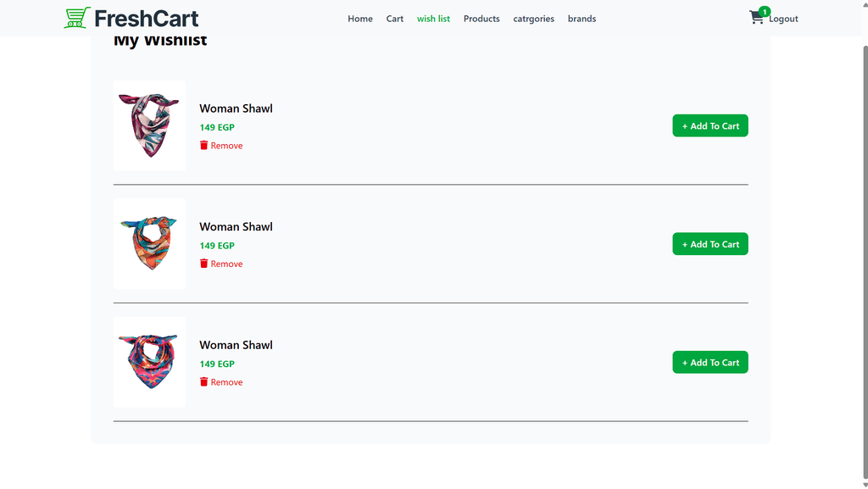
Task: Open the first shawl product thumbnail
Action: point(149,125)
